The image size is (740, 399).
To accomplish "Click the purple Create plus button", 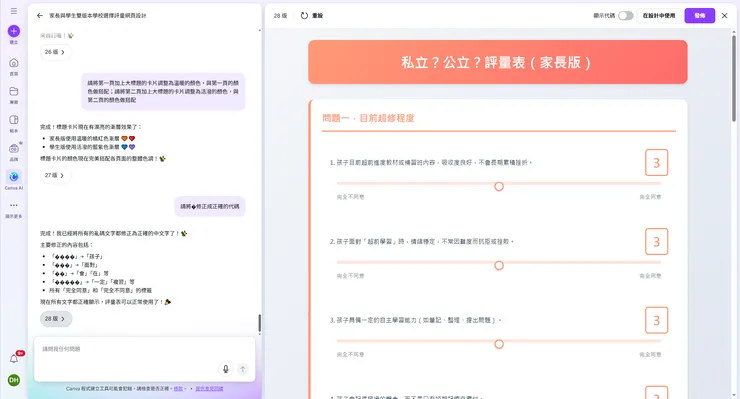I will click(14, 31).
